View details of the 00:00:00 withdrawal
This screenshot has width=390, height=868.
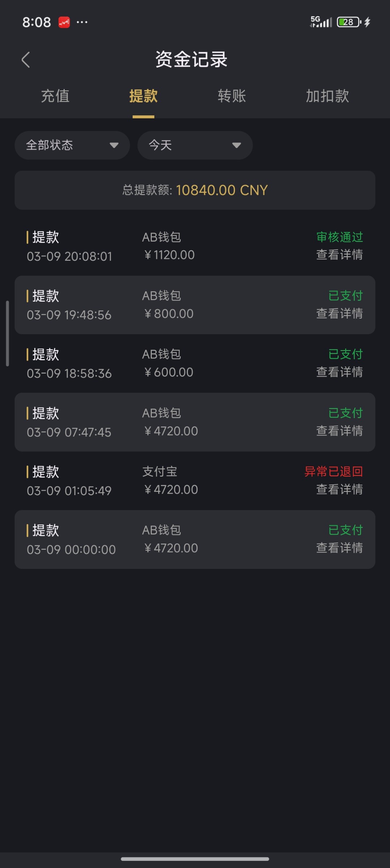point(339,548)
